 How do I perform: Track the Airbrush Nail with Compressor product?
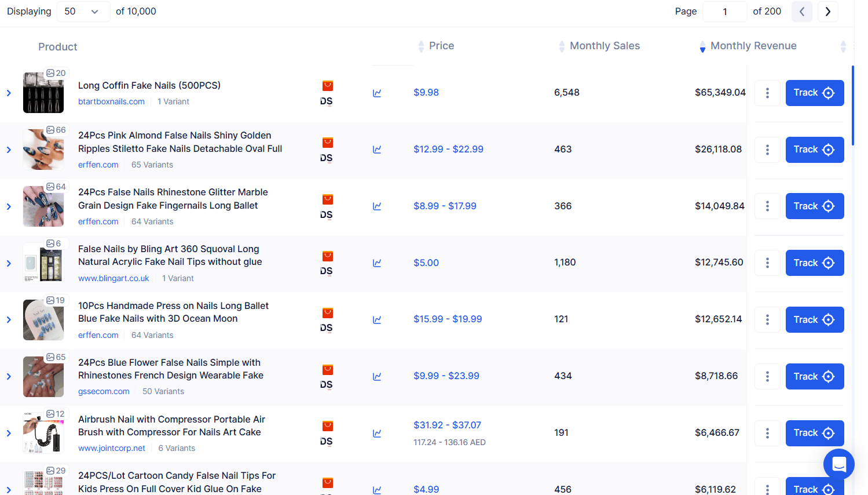click(815, 433)
